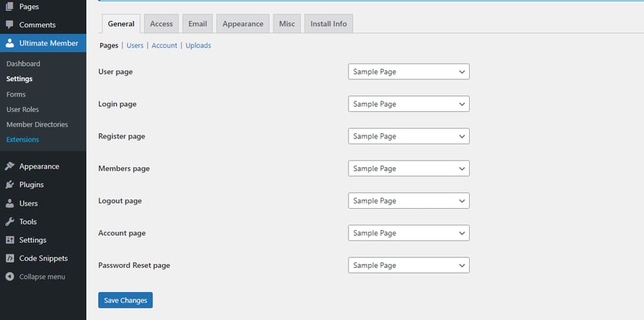Click the Users icon in sidebar

(x=10, y=203)
